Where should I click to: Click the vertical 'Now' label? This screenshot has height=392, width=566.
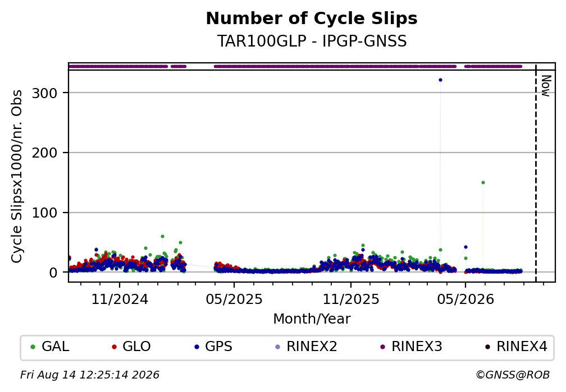point(546,86)
